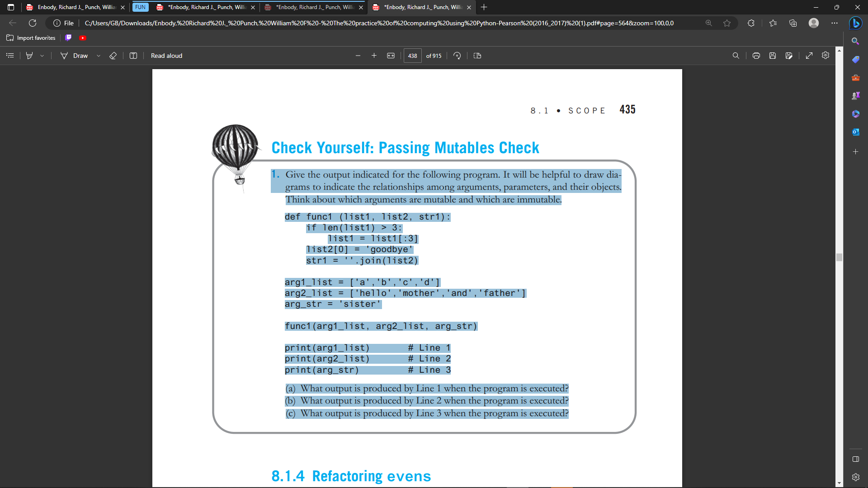The image size is (868, 488).
Task: Switch to the FUN tab
Action: pyautogui.click(x=140, y=7)
